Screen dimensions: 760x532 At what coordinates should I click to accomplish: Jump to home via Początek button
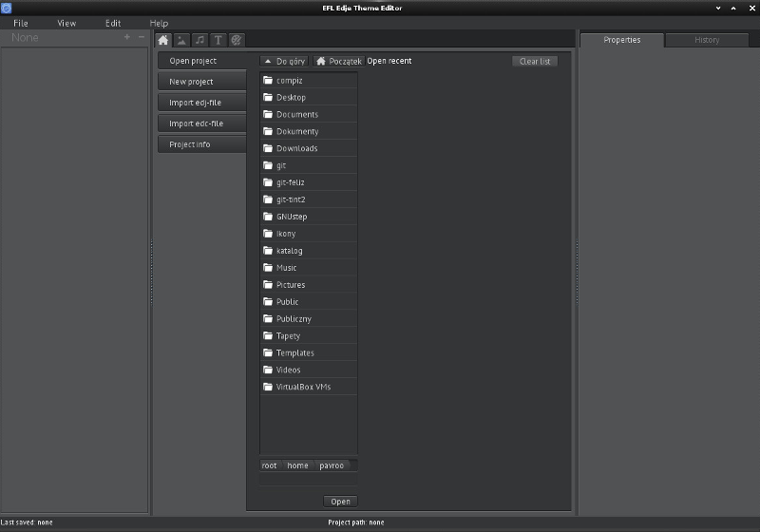[338, 61]
